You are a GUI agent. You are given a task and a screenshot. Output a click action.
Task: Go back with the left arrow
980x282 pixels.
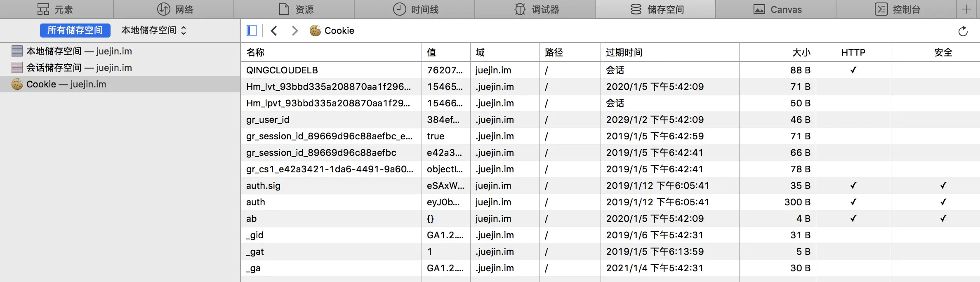coord(274,31)
